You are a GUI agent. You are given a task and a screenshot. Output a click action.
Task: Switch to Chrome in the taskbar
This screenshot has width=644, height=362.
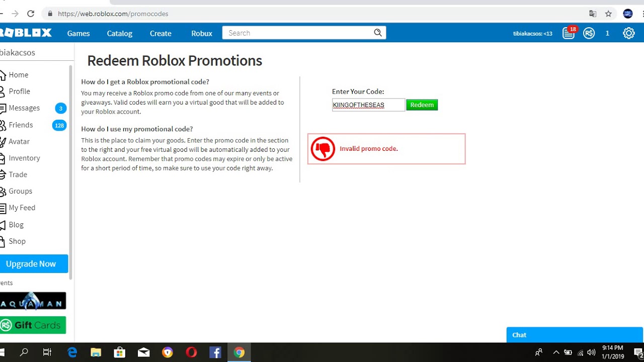239,352
